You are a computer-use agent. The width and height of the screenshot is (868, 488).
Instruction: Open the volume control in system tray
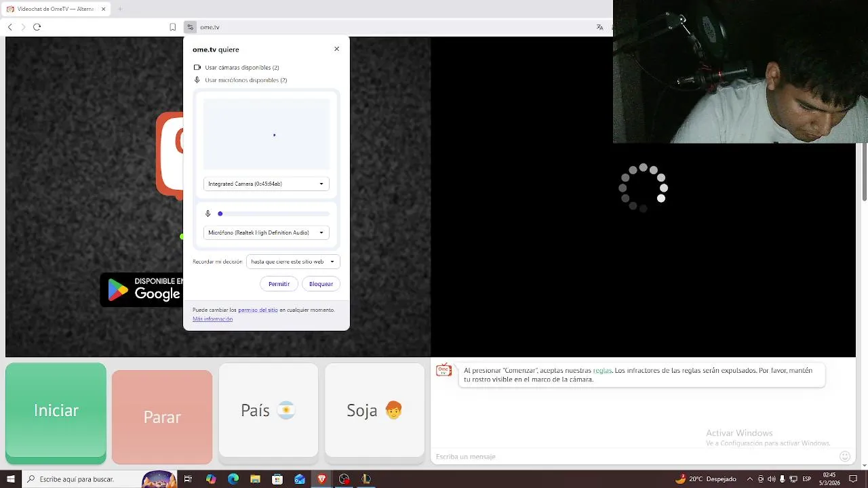coord(772,479)
